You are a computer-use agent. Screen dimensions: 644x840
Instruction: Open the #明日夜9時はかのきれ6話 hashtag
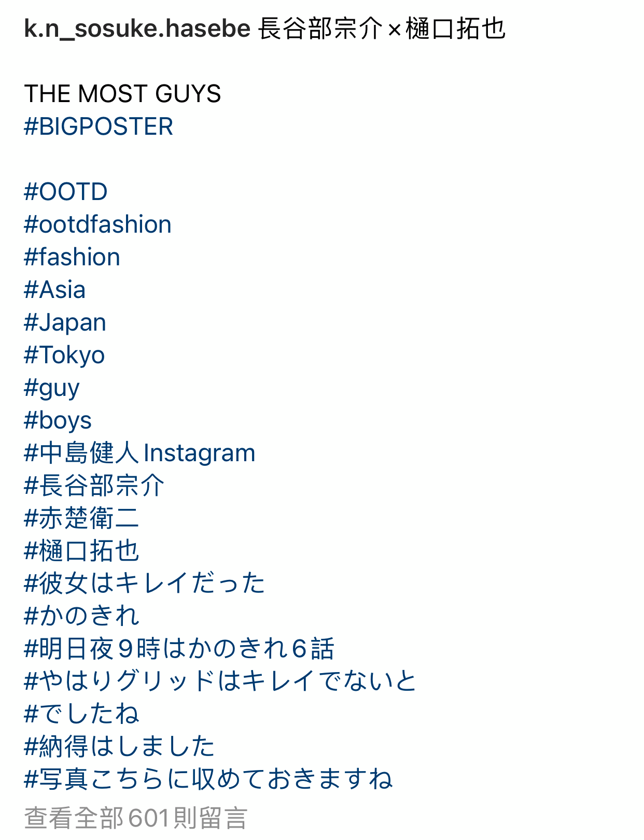pos(179,649)
